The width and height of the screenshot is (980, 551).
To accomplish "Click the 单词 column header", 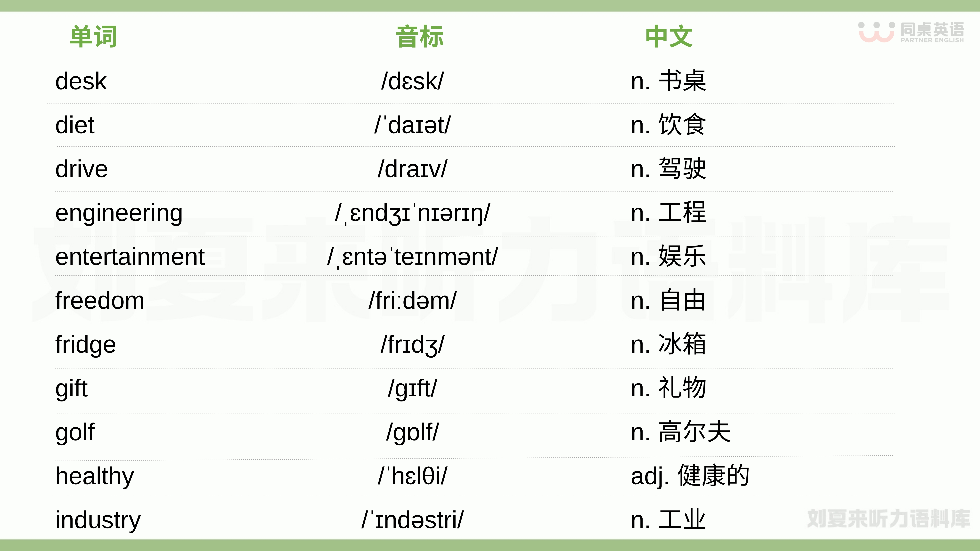I will [93, 37].
